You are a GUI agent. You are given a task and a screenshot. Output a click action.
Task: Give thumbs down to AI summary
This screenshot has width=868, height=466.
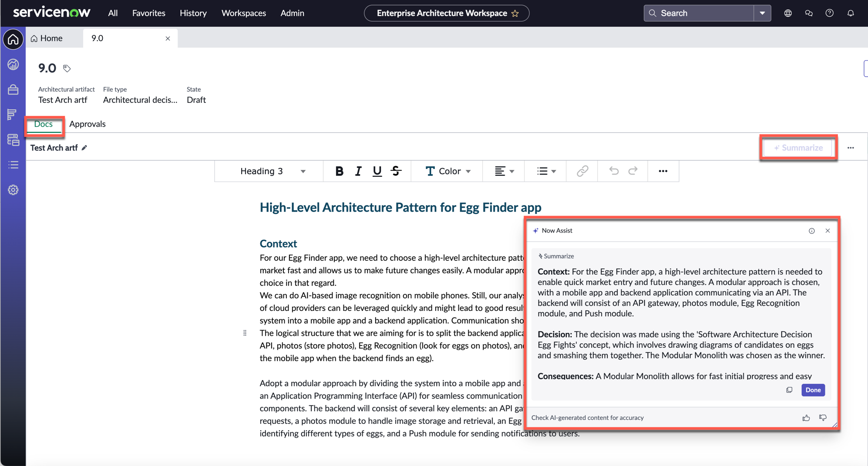coord(823,418)
